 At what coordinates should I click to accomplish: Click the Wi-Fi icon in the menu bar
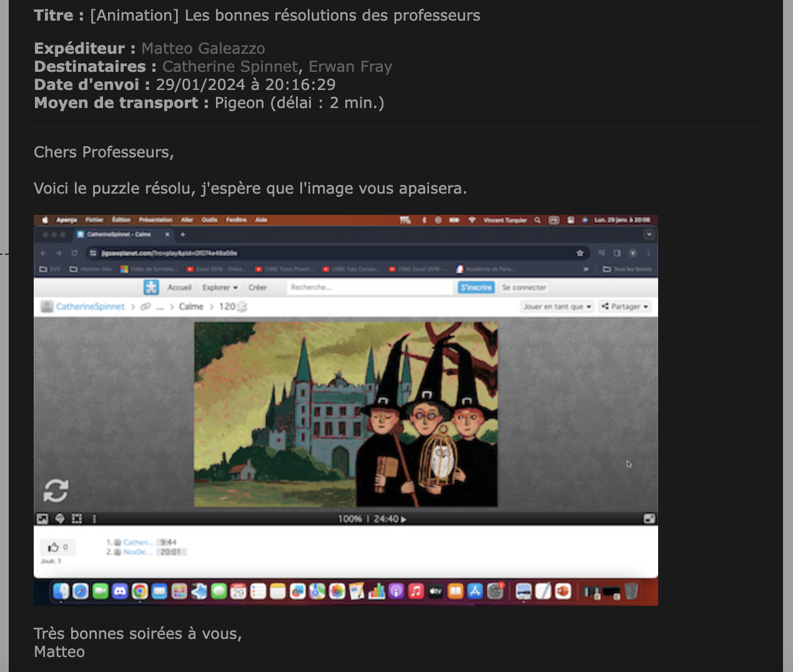[x=471, y=220]
